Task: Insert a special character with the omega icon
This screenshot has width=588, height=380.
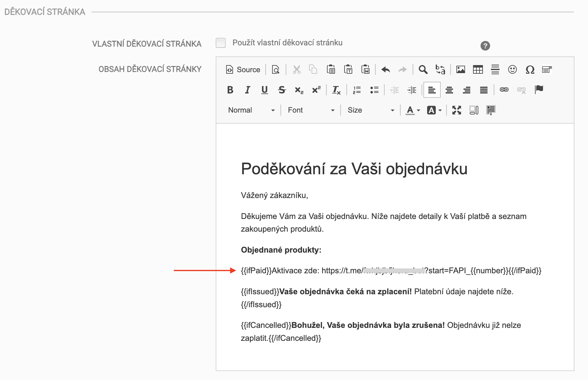Action: pyautogui.click(x=530, y=69)
